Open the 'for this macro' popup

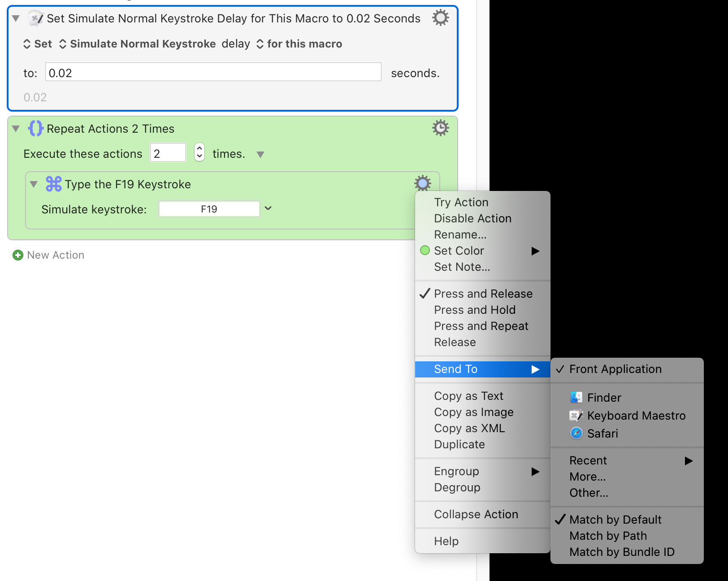coord(299,44)
